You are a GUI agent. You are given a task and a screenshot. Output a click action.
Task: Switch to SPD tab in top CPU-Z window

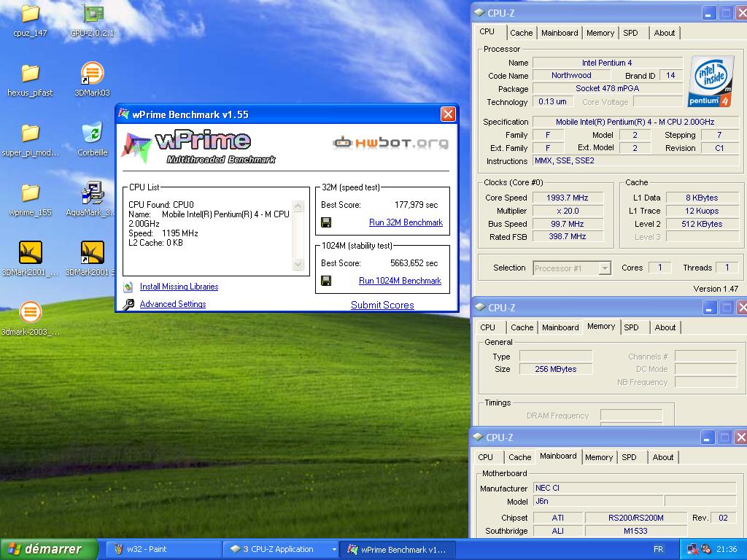point(630,33)
